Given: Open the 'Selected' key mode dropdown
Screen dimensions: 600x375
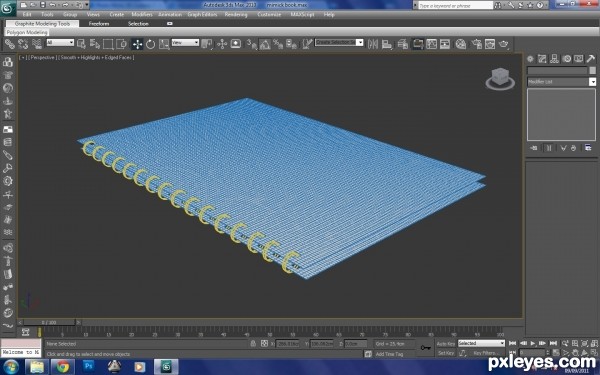Looking at the screenshot, I should coord(481,344).
